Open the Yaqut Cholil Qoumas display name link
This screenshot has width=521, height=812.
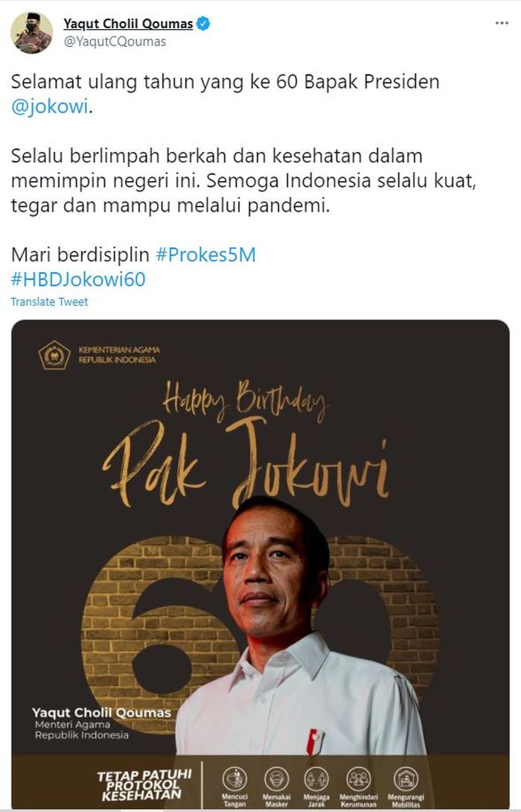point(128,23)
